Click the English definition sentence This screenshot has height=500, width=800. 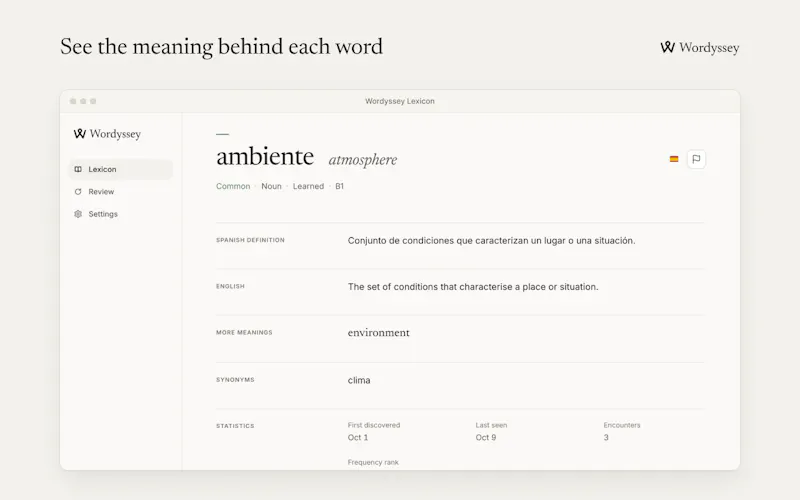(473, 287)
